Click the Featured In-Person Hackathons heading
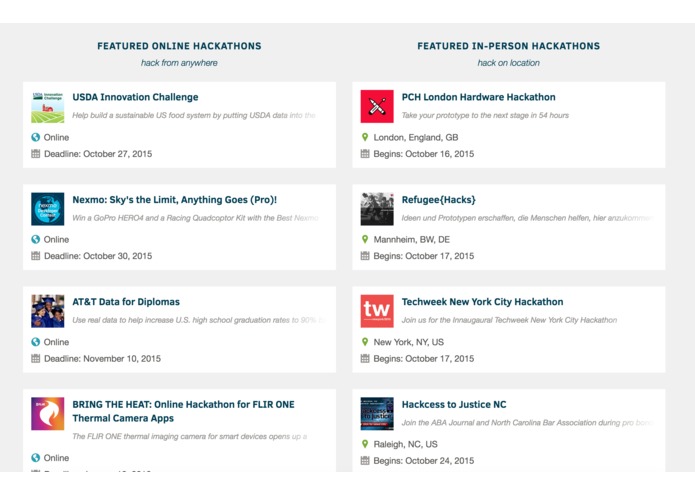This screenshot has height=494, width=695. [x=508, y=46]
